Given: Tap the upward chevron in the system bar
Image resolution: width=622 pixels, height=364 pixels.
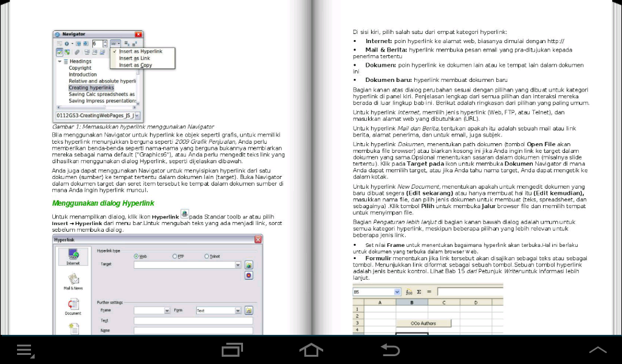Looking at the screenshot, I should click(x=598, y=349).
